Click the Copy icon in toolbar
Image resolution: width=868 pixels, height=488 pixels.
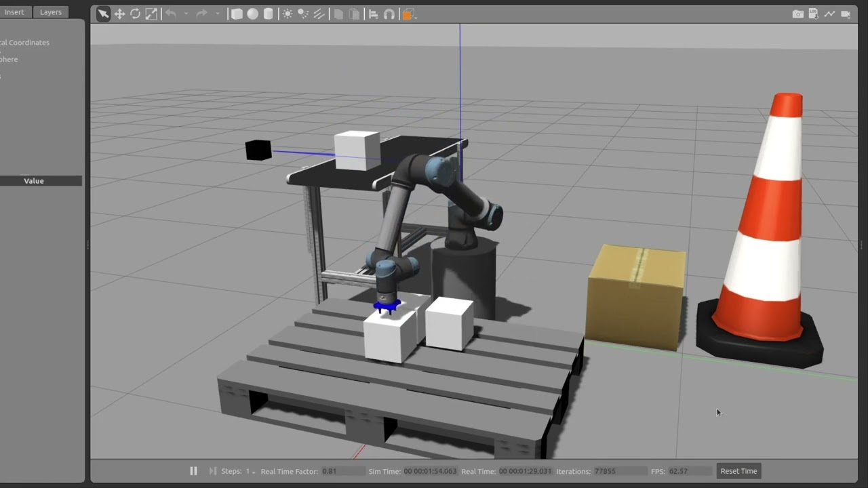point(338,14)
